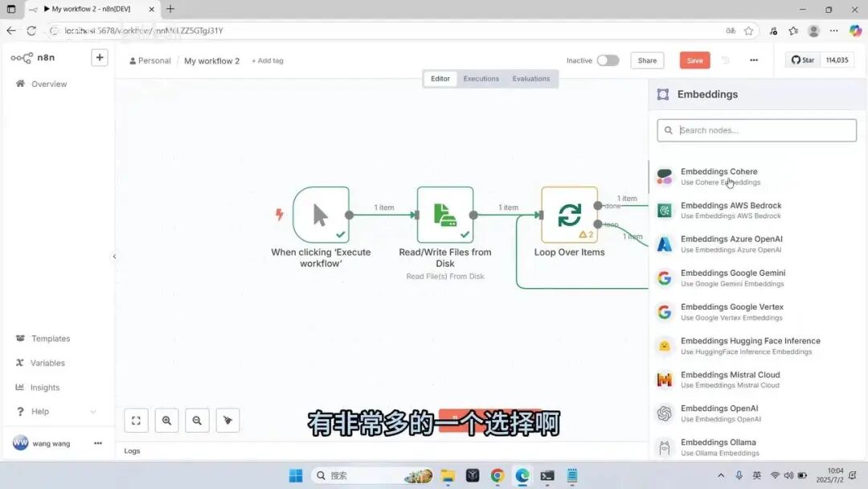868x489 pixels.
Task: Click the canvas zoom in button
Action: pos(166,421)
